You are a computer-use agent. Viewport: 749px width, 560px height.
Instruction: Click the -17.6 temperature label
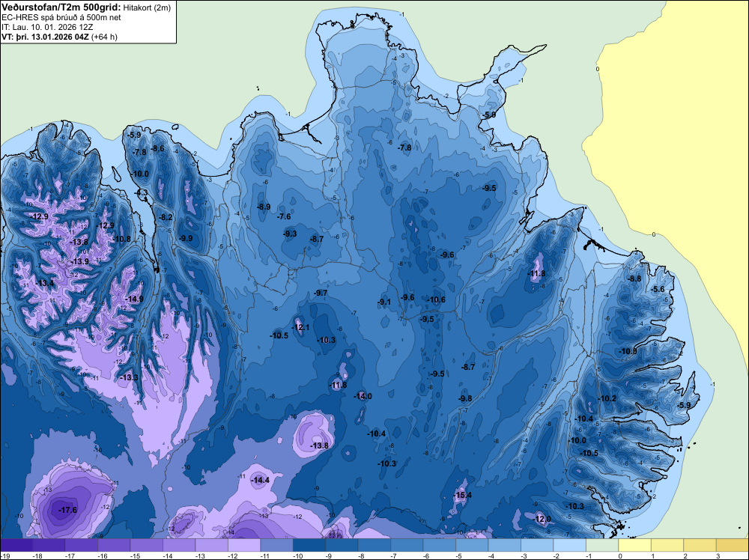pyautogui.click(x=67, y=510)
